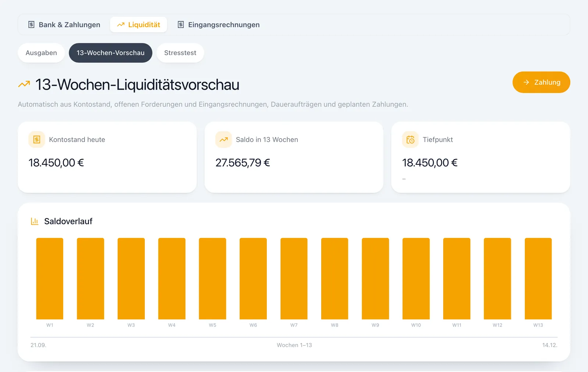
Task: Click the W1 bar in the chart
Action: 50,279
